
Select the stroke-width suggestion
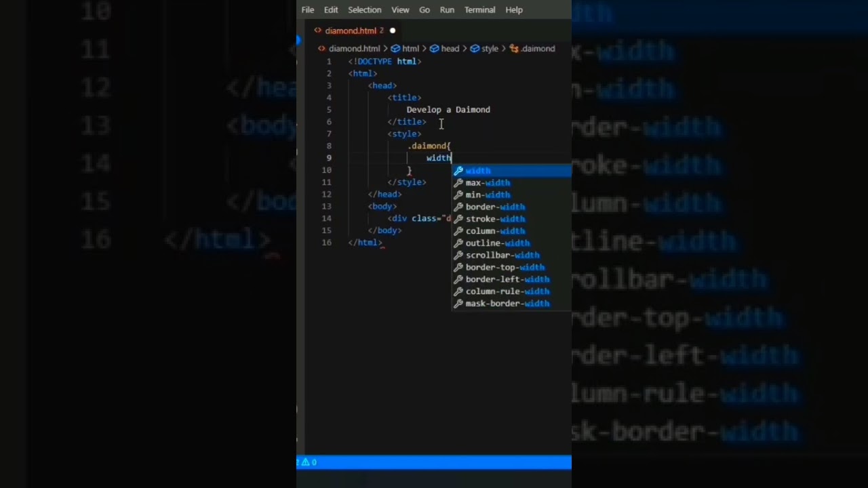pos(513,219)
